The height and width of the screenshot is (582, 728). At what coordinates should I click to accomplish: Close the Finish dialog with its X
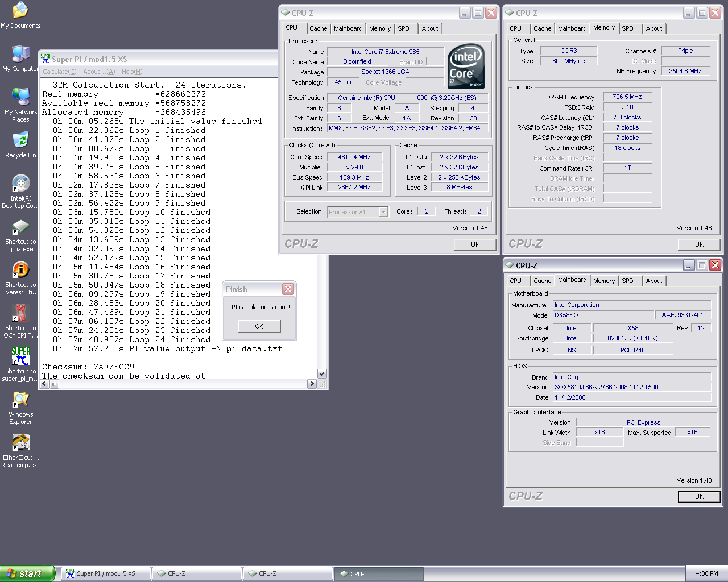(288, 289)
